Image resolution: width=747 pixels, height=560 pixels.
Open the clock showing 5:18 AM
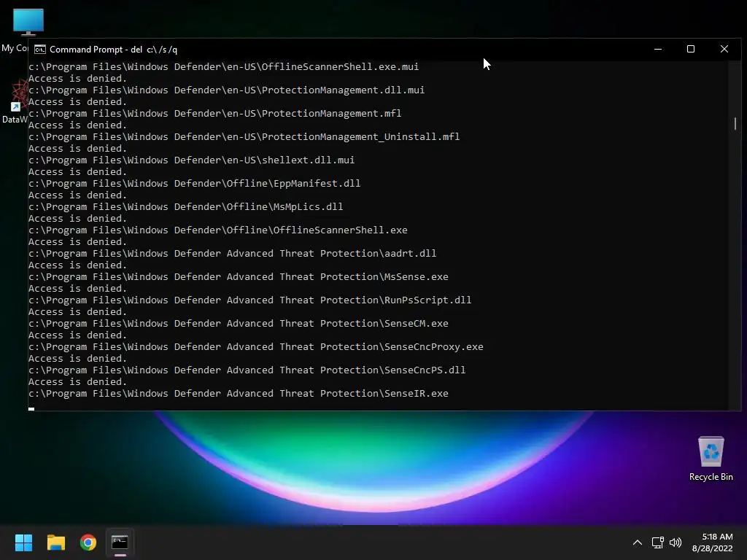click(717, 537)
